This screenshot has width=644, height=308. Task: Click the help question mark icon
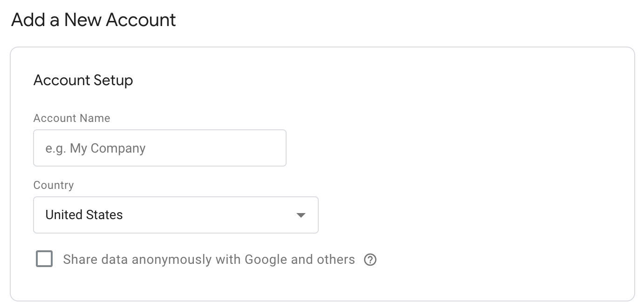pos(370,260)
